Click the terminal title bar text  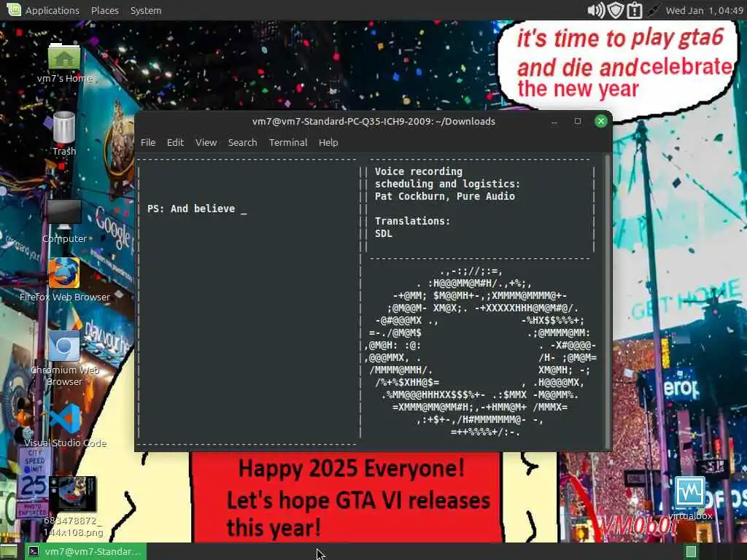(x=373, y=122)
